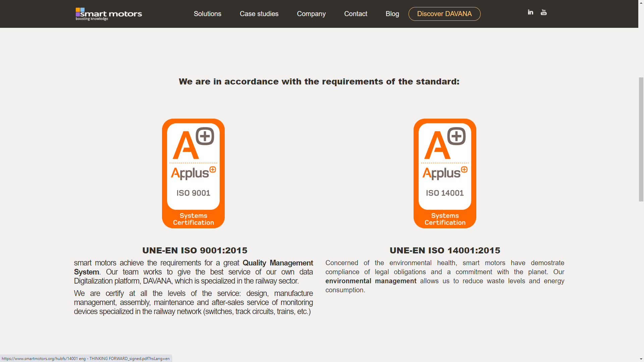Click the Applus ISO 14001 certification badge

click(444, 173)
